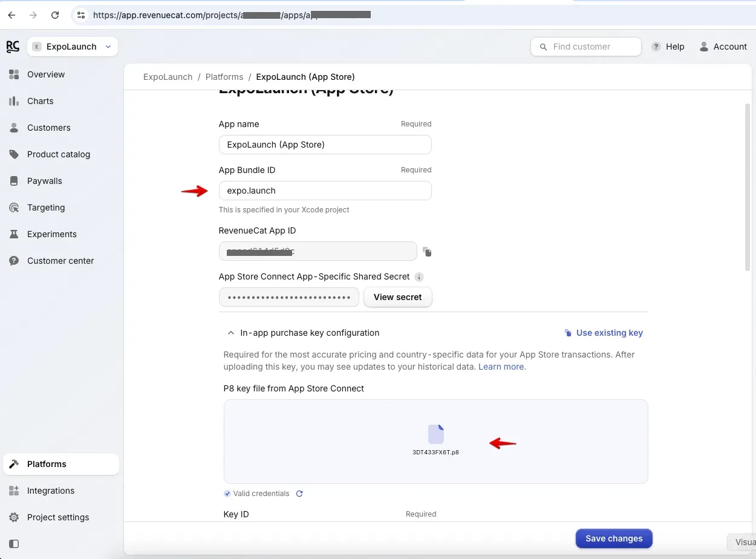Viewport: 756px width, 559px height.
Task: Focus the Find customer search field
Action: (586, 47)
